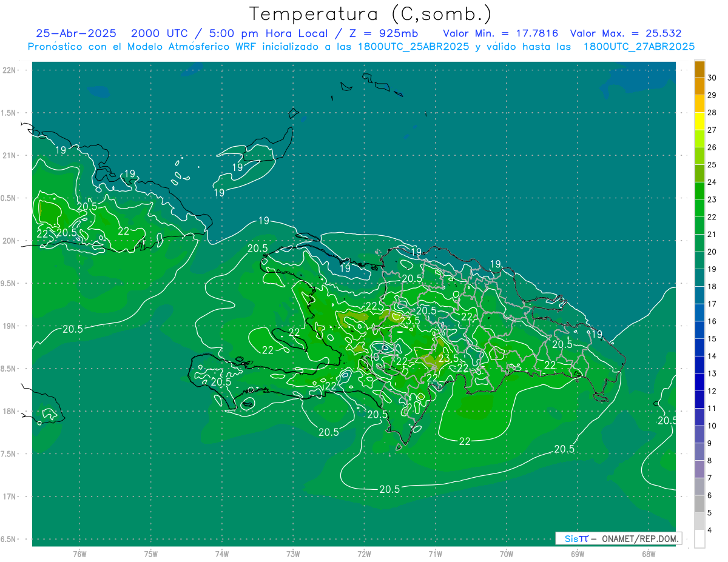Click the "20N" latitude axis label
This screenshot has height=562, width=728.
tap(9, 241)
